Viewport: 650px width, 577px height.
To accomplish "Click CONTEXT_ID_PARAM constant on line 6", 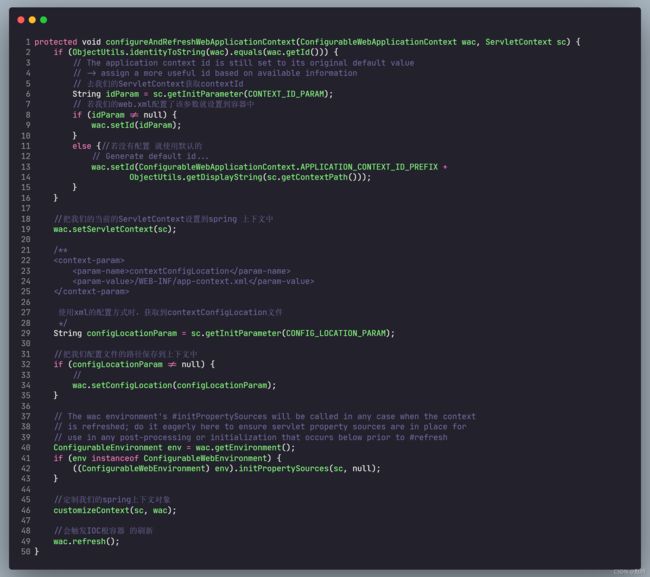I will click(x=288, y=94).
